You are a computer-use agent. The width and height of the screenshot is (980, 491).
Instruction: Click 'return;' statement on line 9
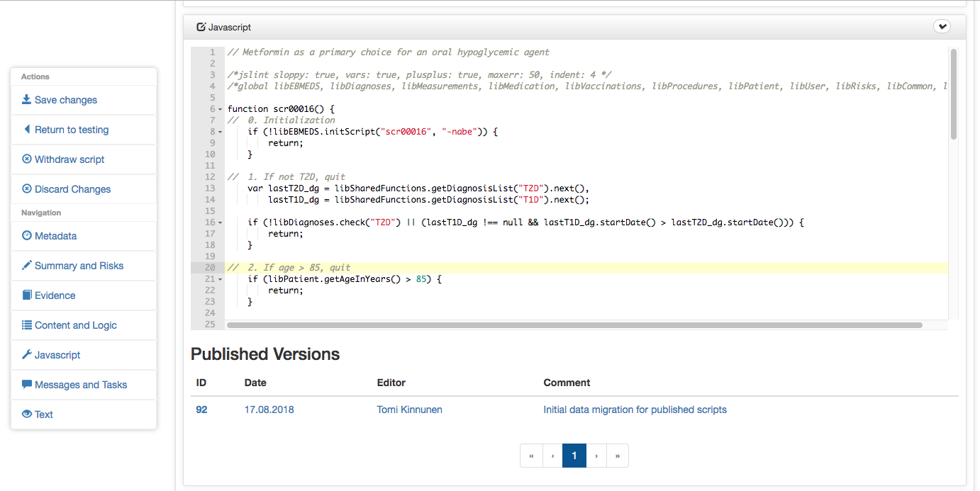285,143
